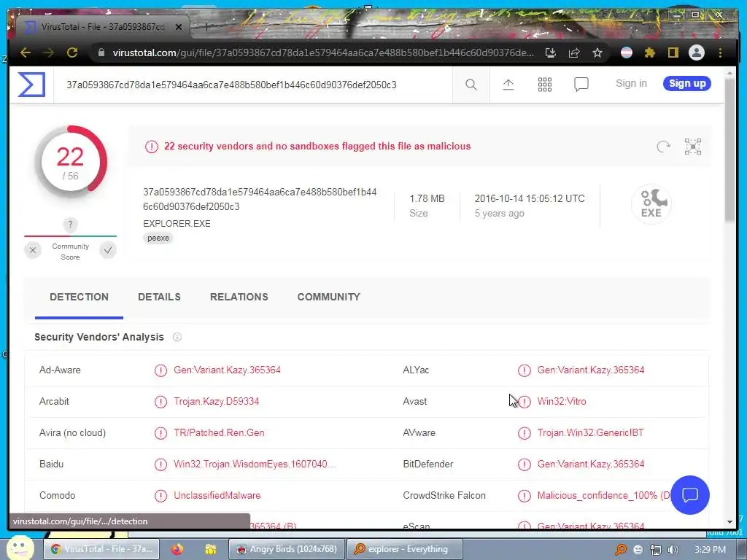The width and height of the screenshot is (747, 560).
Task: Click the 22/56 detection score gauge
Action: click(70, 163)
